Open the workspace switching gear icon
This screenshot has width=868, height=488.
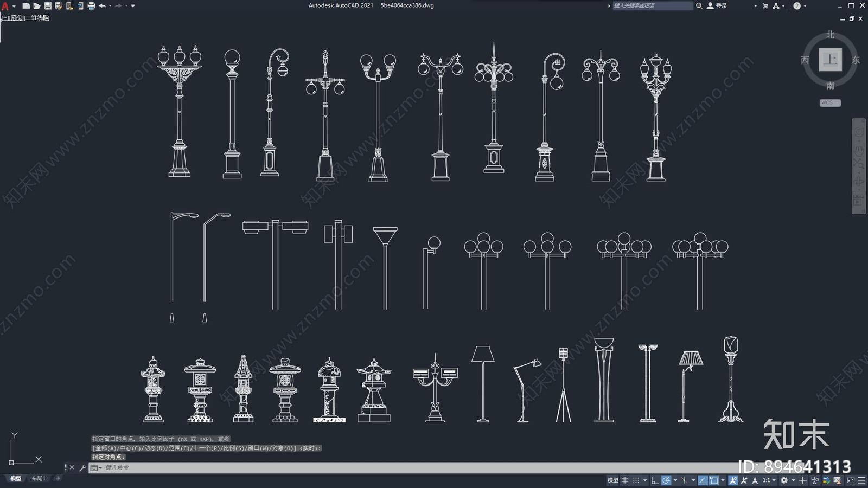point(784,480)
